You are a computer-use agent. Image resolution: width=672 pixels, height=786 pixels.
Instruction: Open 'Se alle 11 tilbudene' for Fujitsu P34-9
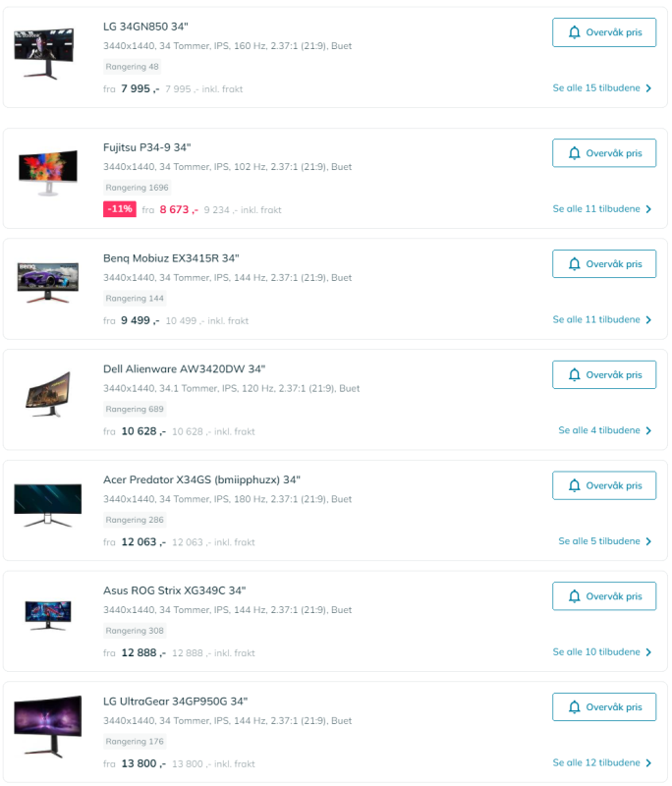pyautogui.click(x=602, y=209)
